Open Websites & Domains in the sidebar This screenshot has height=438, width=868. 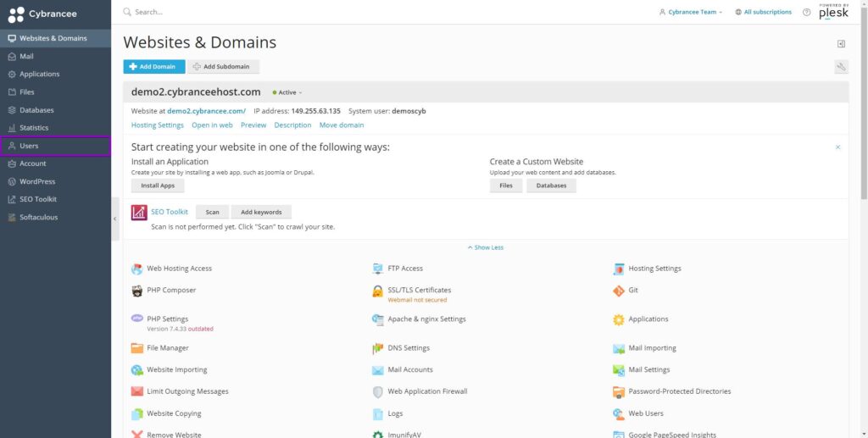tap(55, 38)
